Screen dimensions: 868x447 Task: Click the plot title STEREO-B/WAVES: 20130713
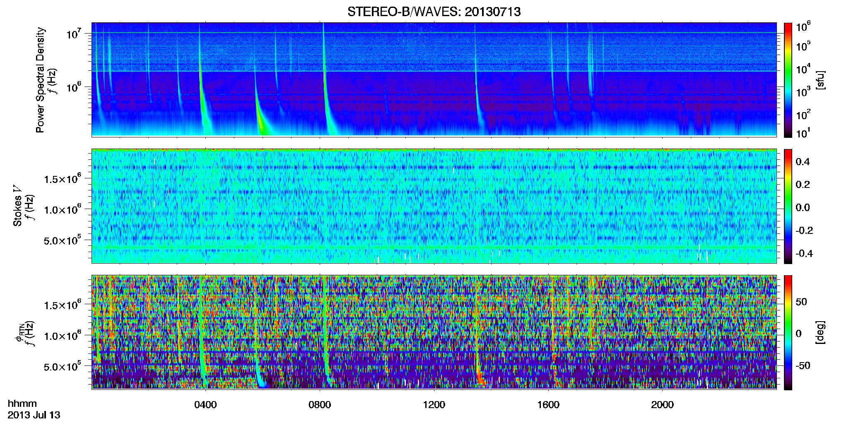(x=434, y=12)
